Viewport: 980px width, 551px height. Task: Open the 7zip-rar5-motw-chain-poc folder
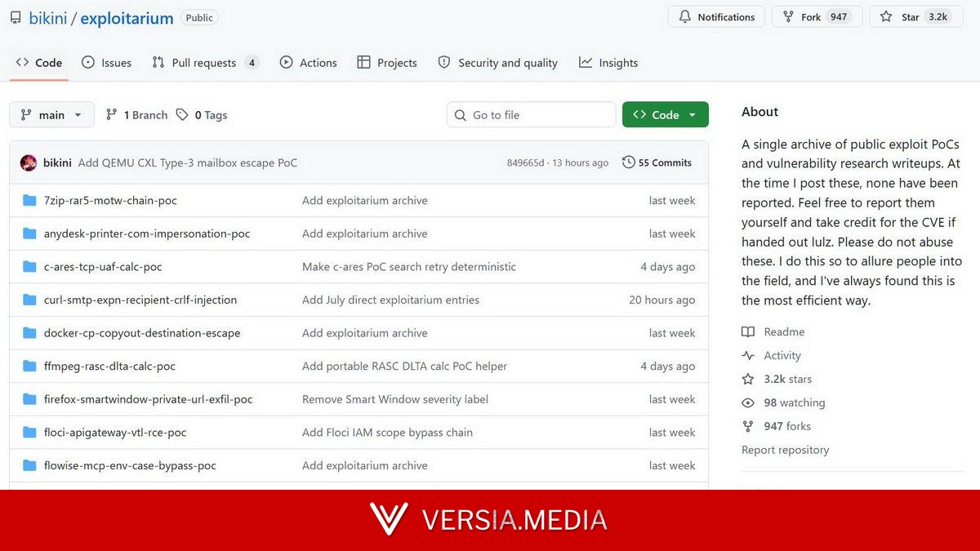coord(110,201)
